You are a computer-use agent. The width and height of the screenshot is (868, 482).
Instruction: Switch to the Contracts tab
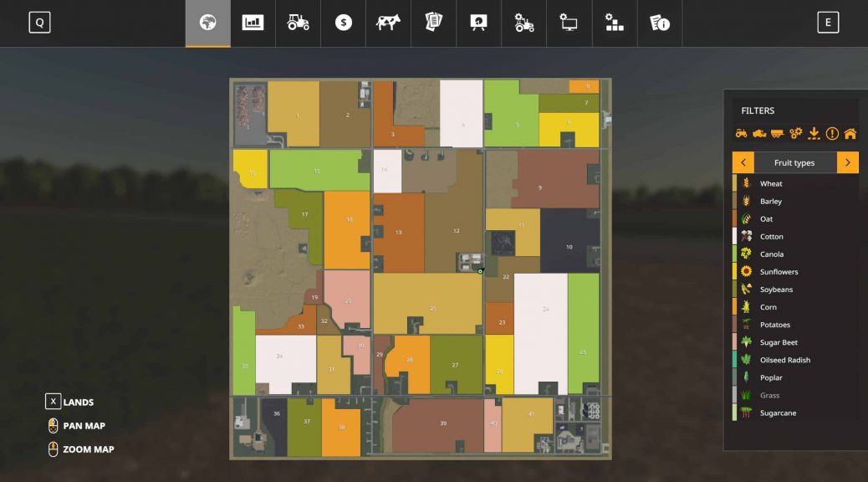[x=432, y=23]
